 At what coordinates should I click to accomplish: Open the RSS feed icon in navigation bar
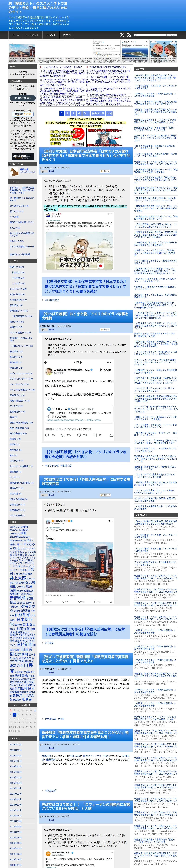(x=129, y=35)
